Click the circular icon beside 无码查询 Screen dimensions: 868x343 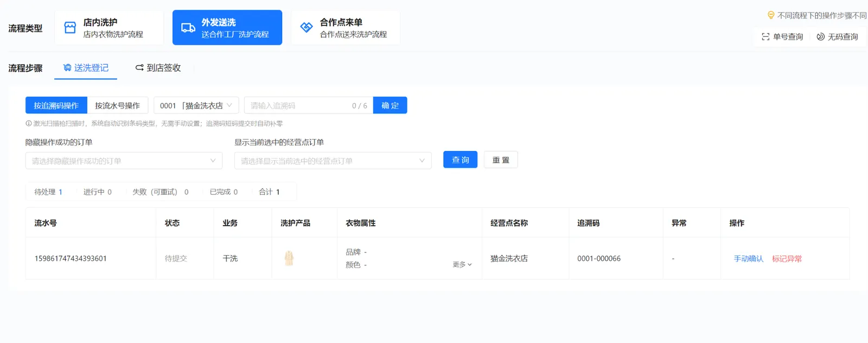point(820,37)
